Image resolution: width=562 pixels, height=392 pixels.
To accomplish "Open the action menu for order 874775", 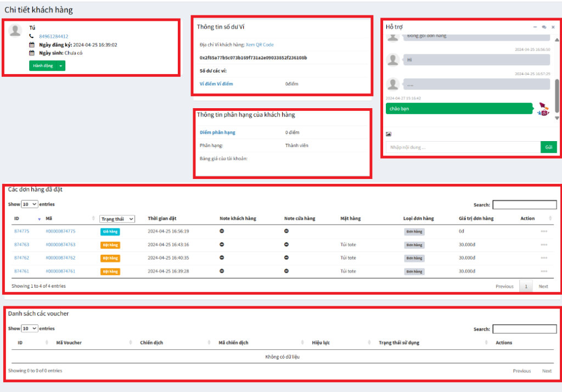I will click(x=544, y=232).
